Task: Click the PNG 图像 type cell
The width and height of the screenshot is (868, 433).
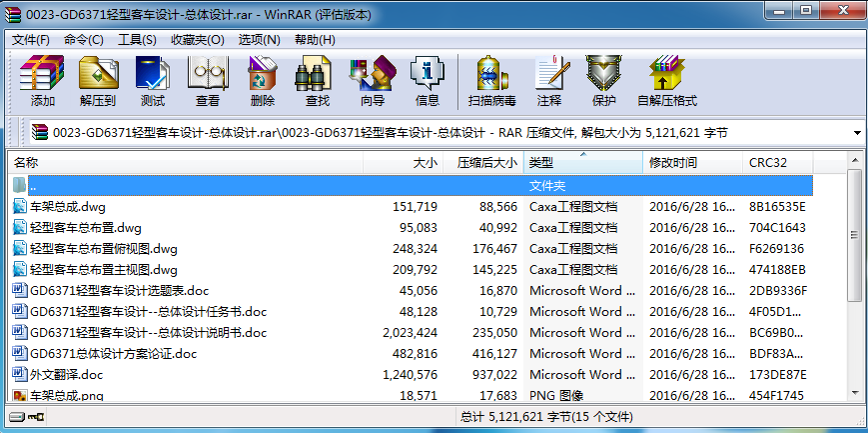Action: [x=556, y=396]
